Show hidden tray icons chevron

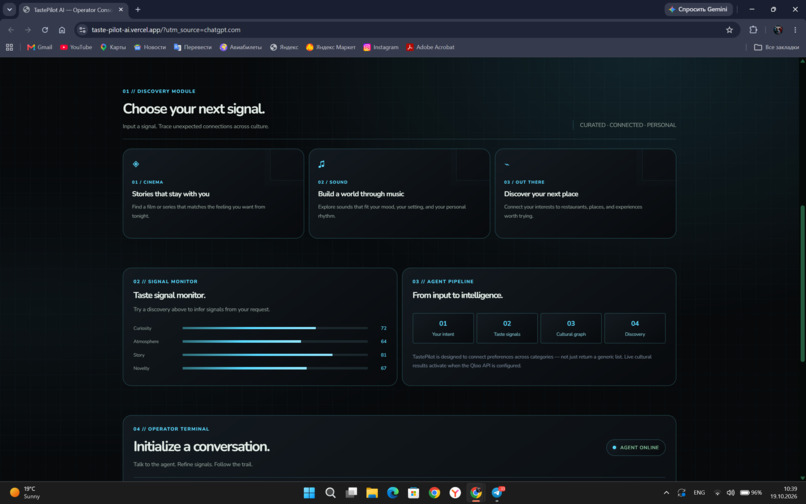coord(666,493)
